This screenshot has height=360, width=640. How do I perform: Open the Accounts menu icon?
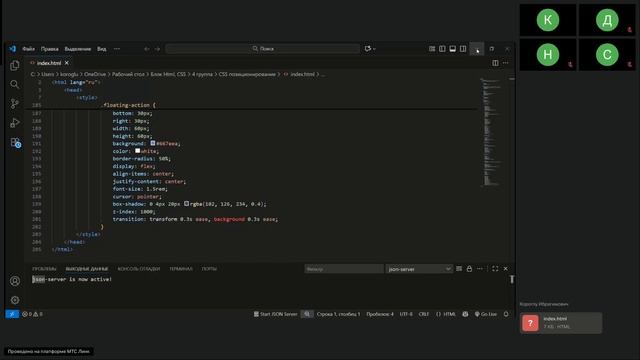pos(15,281)
